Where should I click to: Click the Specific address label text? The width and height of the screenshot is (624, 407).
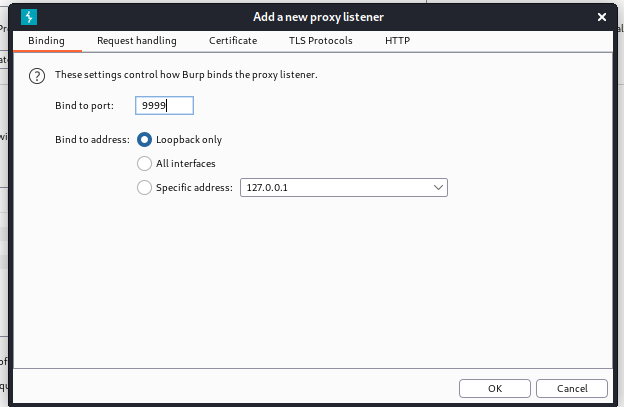coord(194,187)
